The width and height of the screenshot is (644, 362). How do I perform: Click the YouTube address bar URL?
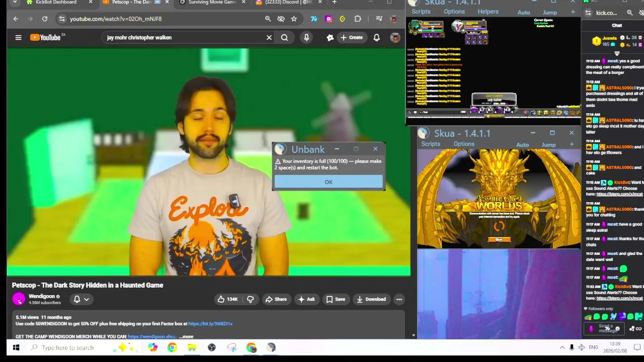pos(116,19)
